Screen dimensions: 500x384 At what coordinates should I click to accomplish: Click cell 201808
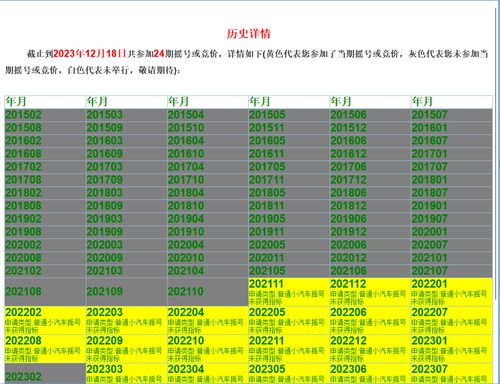click(45, 206)
